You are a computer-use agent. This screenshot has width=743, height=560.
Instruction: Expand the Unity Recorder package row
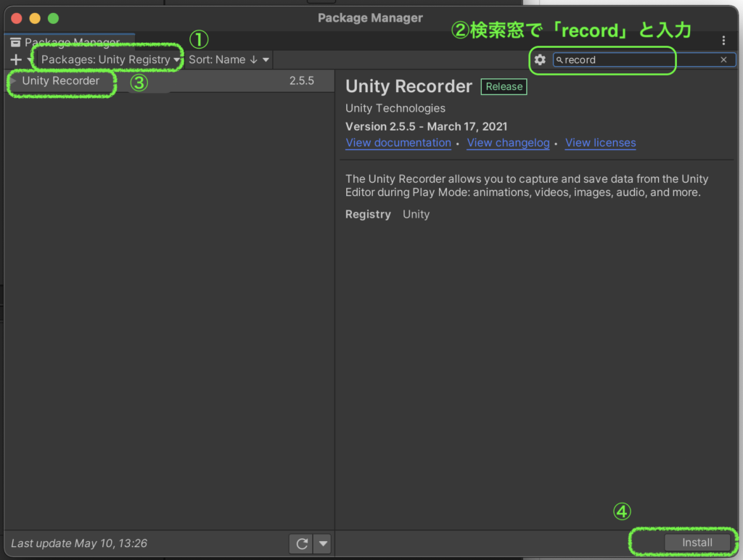(x=13, y=81)
